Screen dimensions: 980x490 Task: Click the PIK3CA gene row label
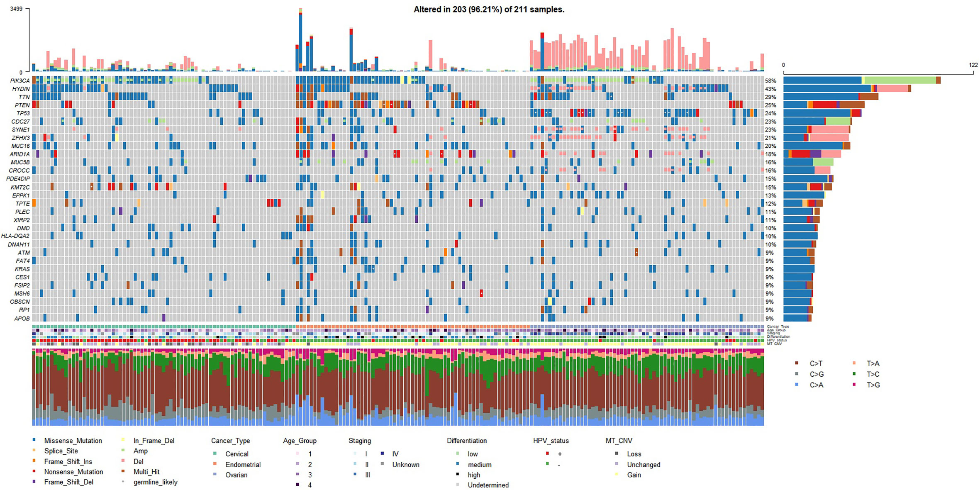point(20,80)
